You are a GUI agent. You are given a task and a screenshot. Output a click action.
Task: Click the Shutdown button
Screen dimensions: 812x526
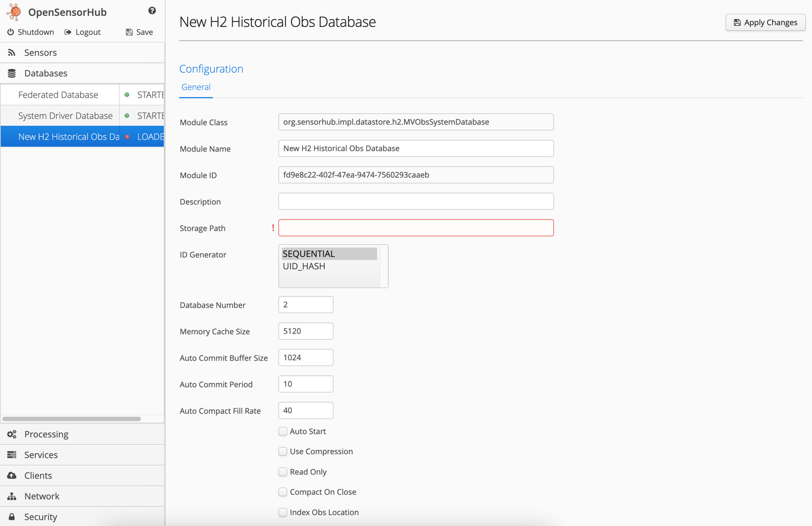click(30, 32)
